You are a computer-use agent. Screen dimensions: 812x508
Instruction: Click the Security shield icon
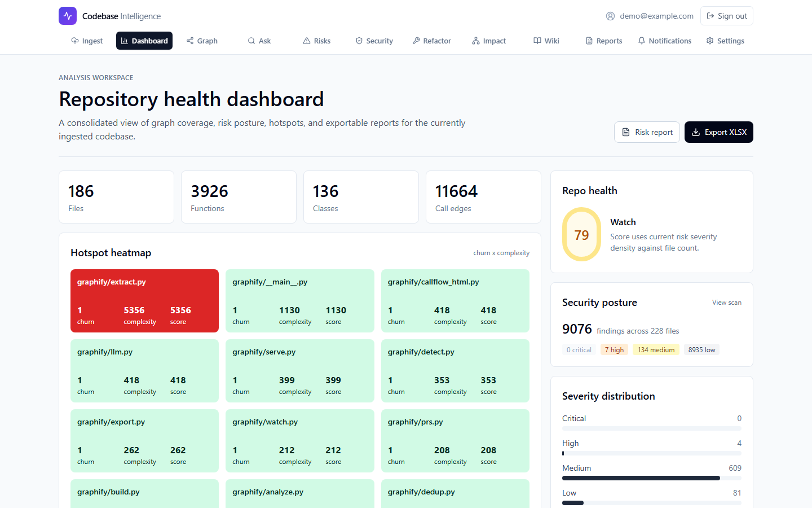click(359, 41)
